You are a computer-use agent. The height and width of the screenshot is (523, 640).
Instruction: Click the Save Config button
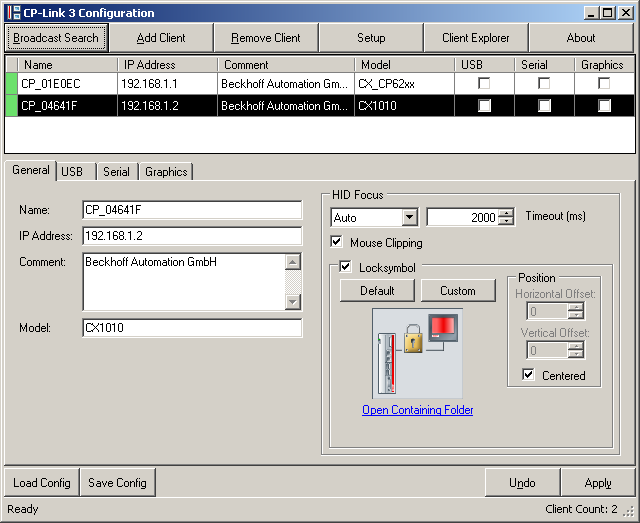click(118, 483)
